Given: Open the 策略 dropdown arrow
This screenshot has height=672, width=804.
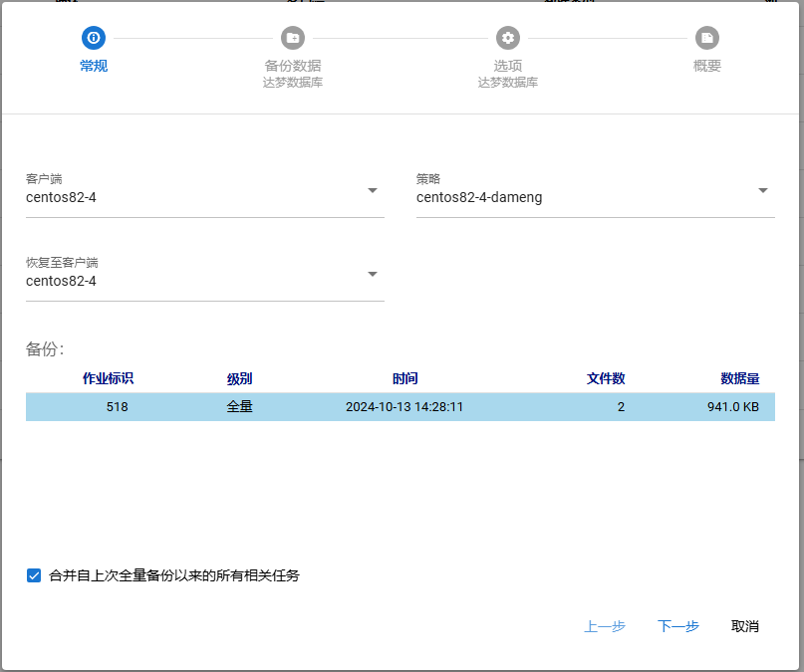Looking at the screenshot, I should point(763,190).
